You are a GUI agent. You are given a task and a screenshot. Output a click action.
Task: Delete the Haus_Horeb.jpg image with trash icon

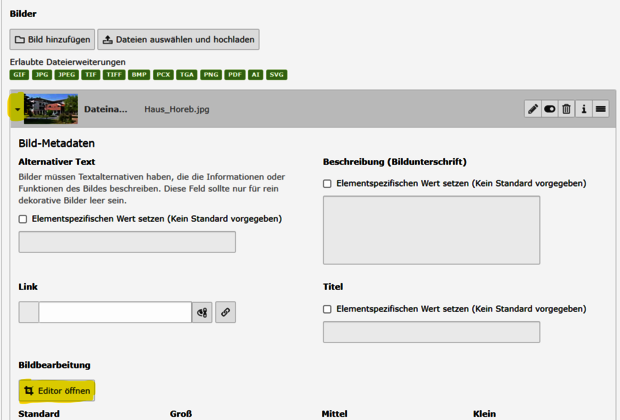[x=567, y=109]
